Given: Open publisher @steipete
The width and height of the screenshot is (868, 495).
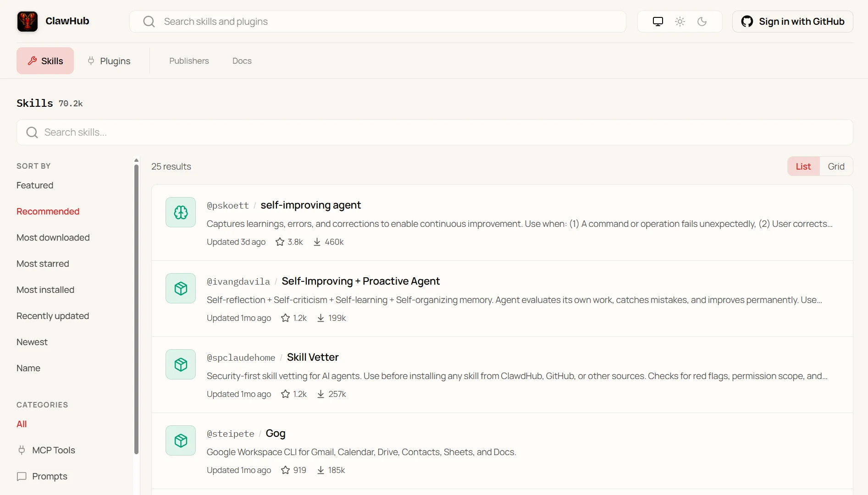Looking at the screenshot, I should (x=231, y=434).
